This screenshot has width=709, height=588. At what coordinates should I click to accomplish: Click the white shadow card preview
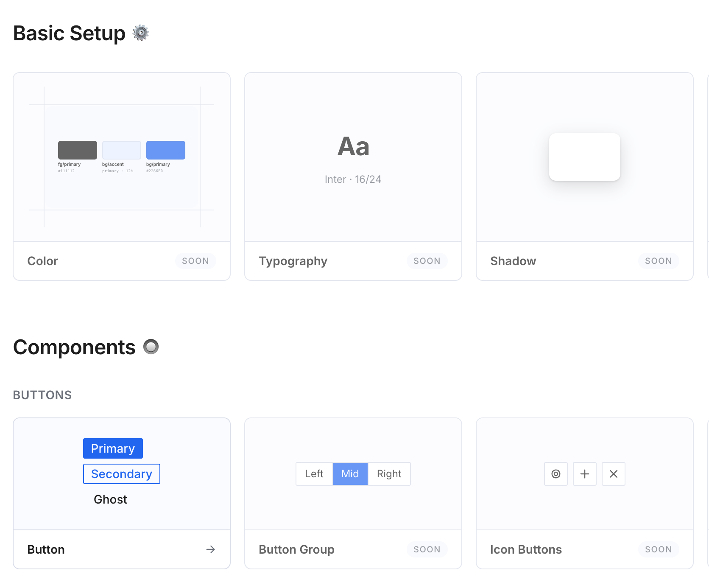585,157
